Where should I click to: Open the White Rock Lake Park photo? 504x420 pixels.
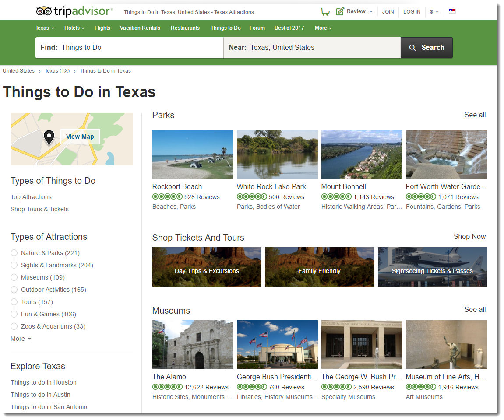coord(277,154)
